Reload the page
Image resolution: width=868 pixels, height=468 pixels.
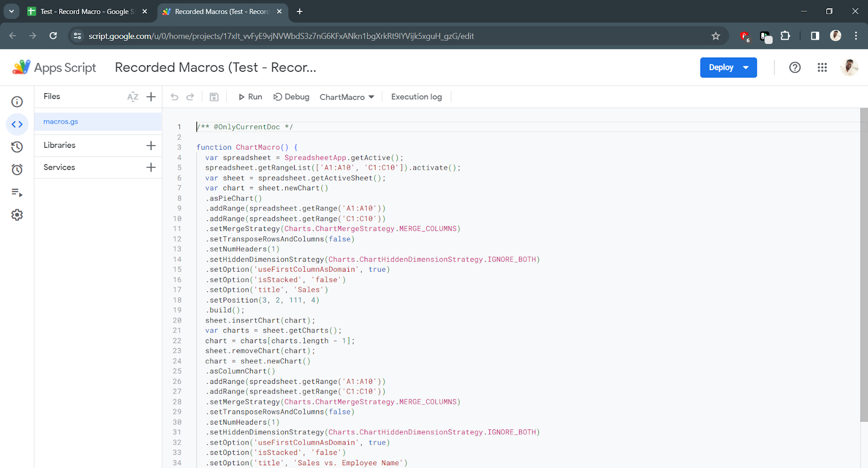pos(53,36)
